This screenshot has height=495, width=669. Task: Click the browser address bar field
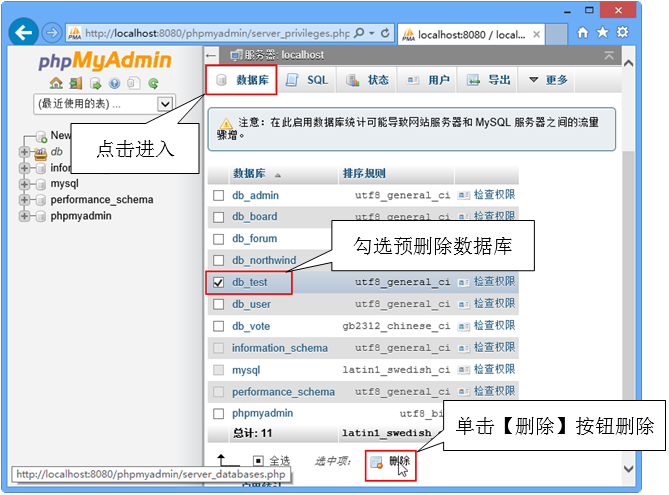[215, 33]
